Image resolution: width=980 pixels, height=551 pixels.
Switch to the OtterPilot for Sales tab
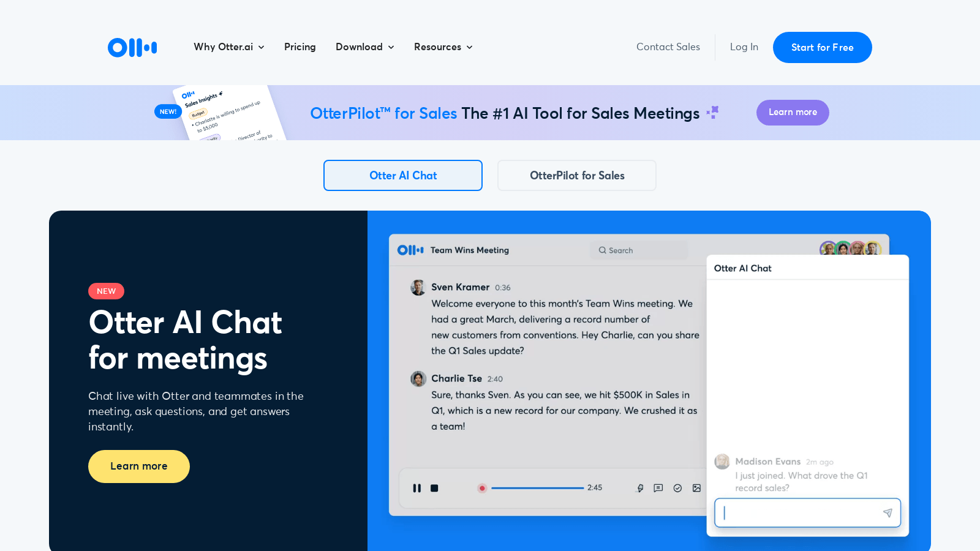pos(577,176)
